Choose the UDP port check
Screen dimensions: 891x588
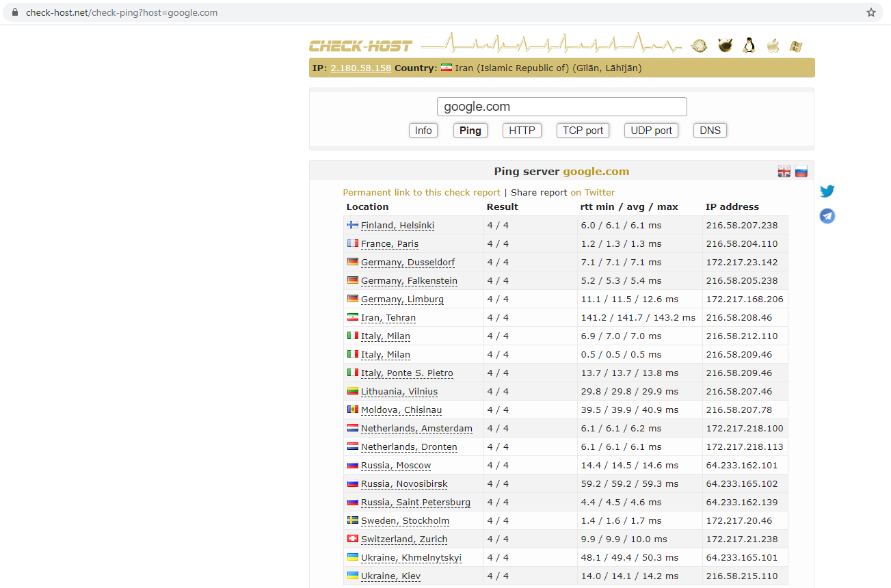[x=651, y=131]
